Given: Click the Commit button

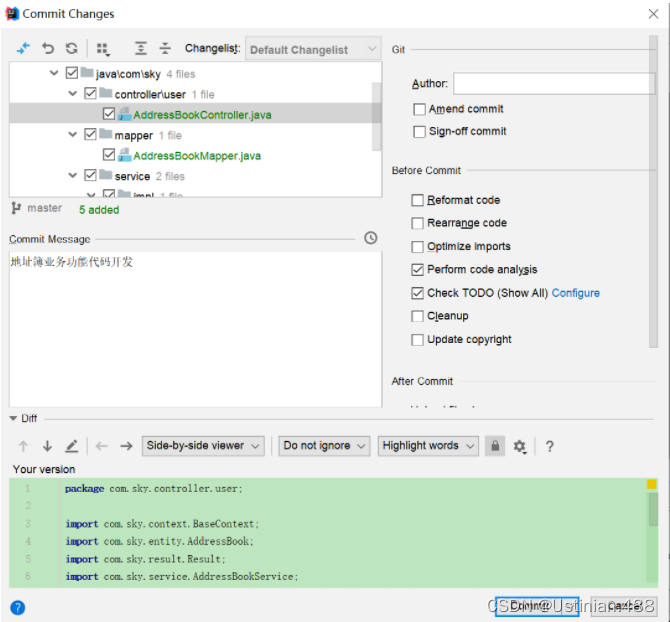Looking at the screenshot, I should (537, 607).
